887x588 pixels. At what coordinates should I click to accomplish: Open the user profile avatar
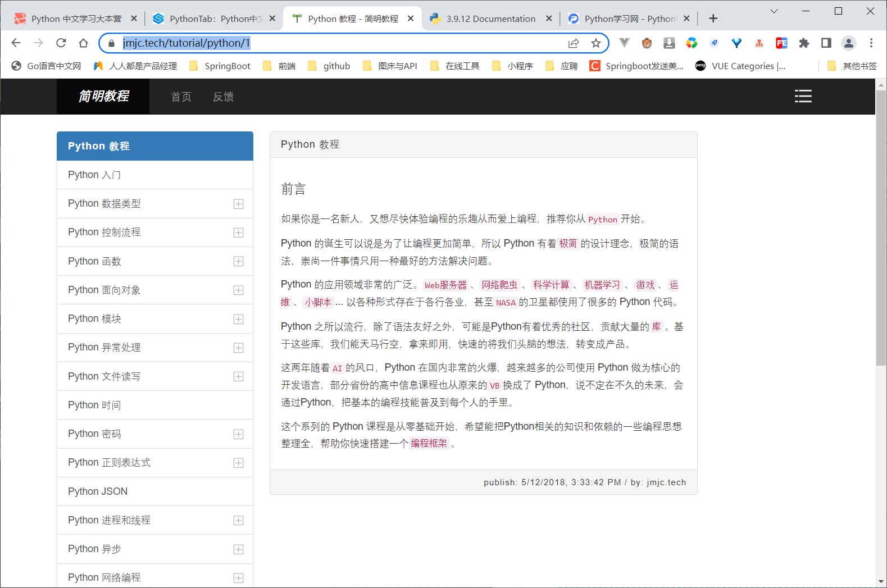(849, 43)
